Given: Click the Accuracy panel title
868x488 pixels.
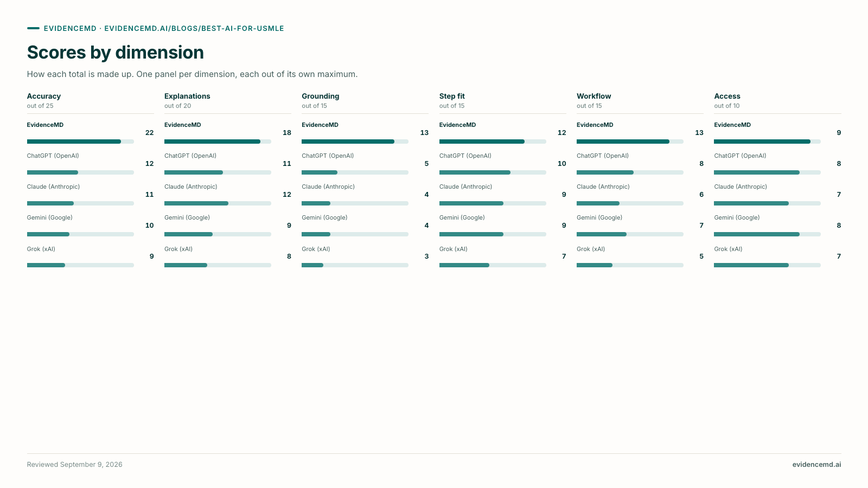Looking at the screenshot, I should 44,96.
